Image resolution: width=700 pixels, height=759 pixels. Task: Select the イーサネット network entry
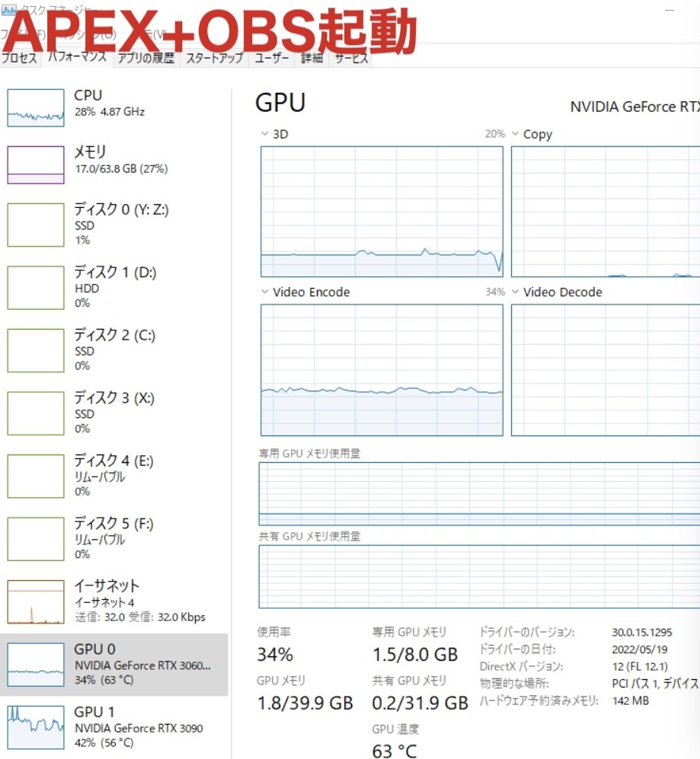point(114,601)
